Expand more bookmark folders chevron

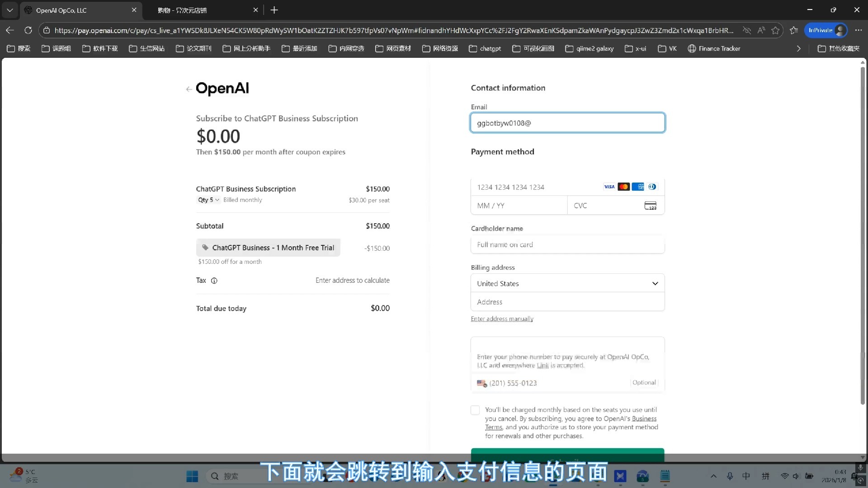click(x=798, y=48)
